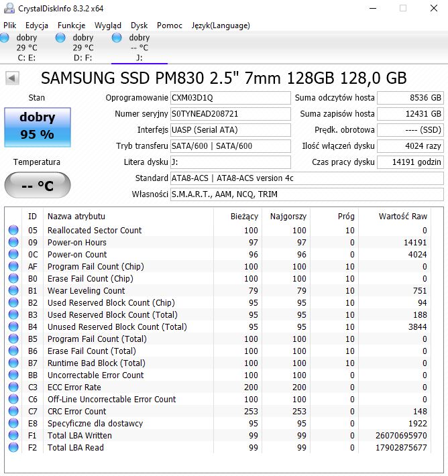The width and height of the screenshot is (448, 476).
Task: Click power on hours value 14191 godzin
Action: click(x=410, y=162)
